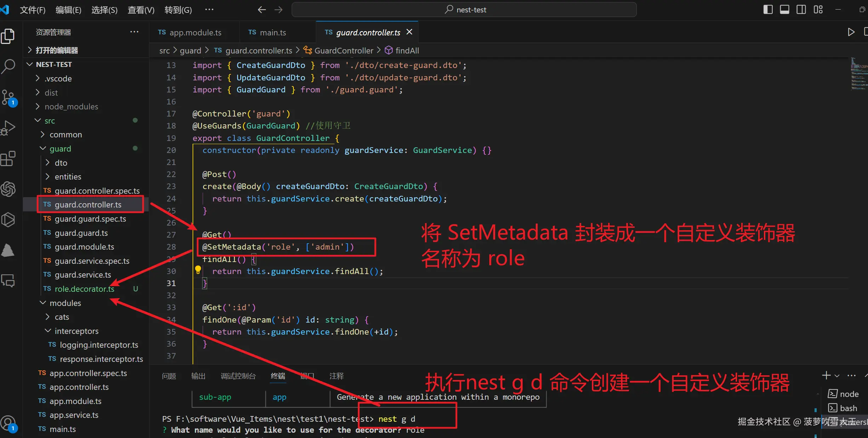Open the ChatGPT extension sidebar
The width and height of the screenshot is (868, 438).
click(8, 189)
